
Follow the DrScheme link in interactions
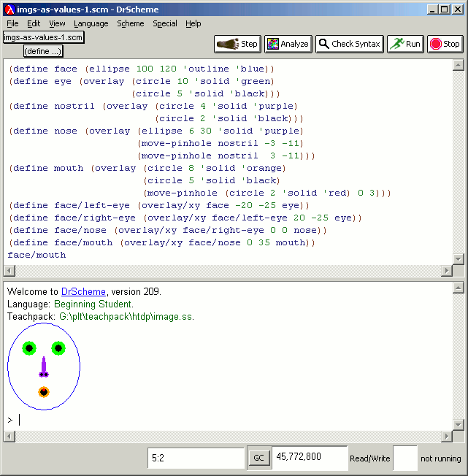pos(83,291)
